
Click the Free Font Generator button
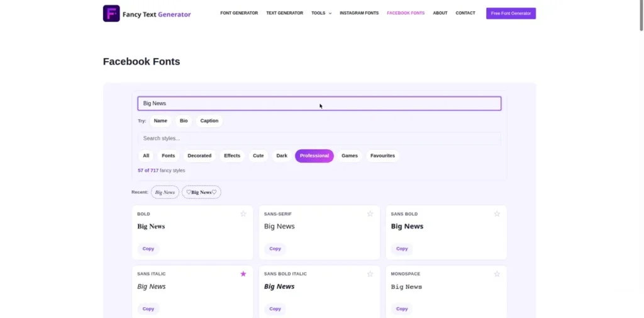tap(511, 13)
